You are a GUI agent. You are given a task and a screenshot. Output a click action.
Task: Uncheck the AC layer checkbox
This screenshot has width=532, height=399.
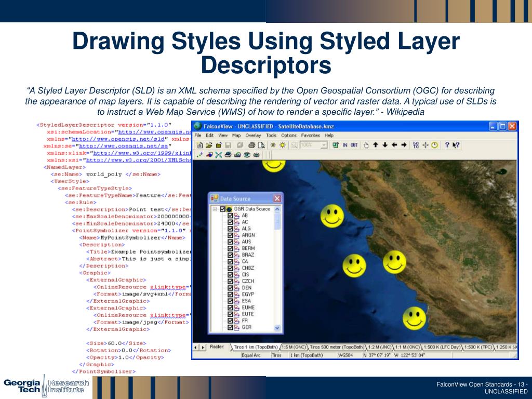click(230, 222)
